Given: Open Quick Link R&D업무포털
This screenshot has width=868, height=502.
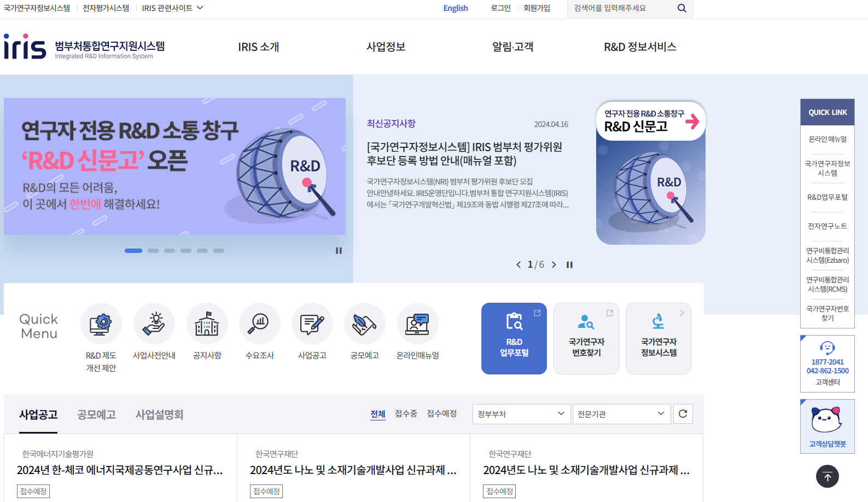Looking at the screenshot, I should [x=828, y=197].
